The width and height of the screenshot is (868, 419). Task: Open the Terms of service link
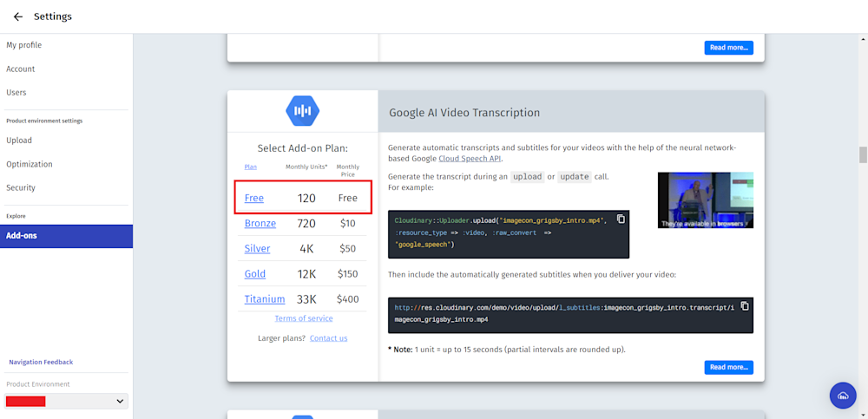click(x=304, y=318)
